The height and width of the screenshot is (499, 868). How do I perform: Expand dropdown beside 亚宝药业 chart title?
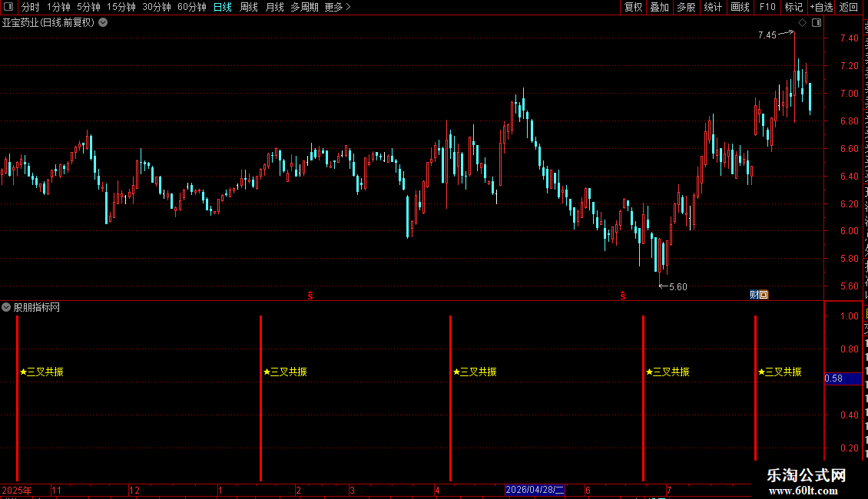pos(103,23)
